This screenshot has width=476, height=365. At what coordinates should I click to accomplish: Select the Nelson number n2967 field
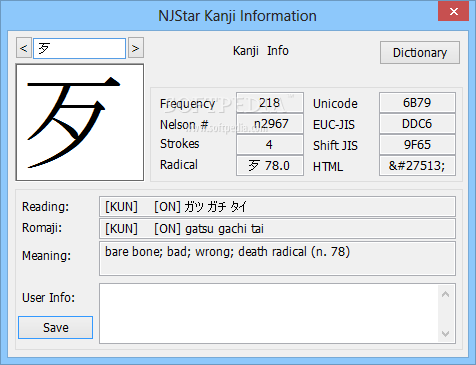point(270,124)
